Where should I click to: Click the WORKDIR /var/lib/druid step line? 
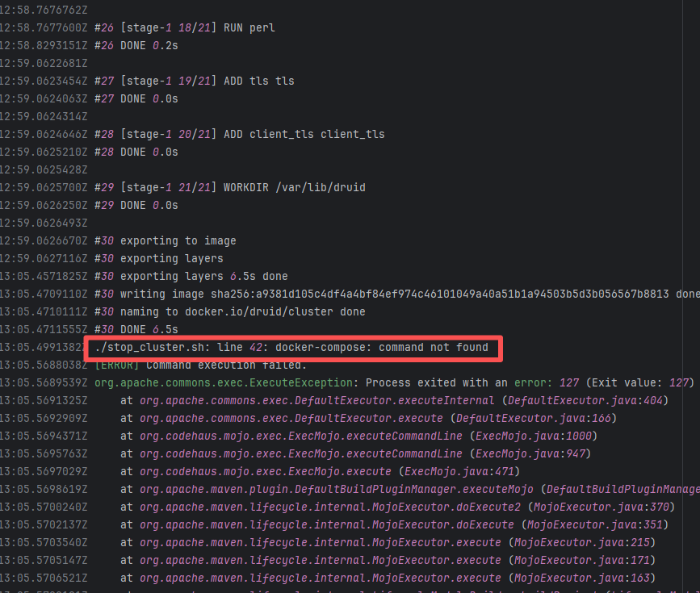[x=229, y=188]
